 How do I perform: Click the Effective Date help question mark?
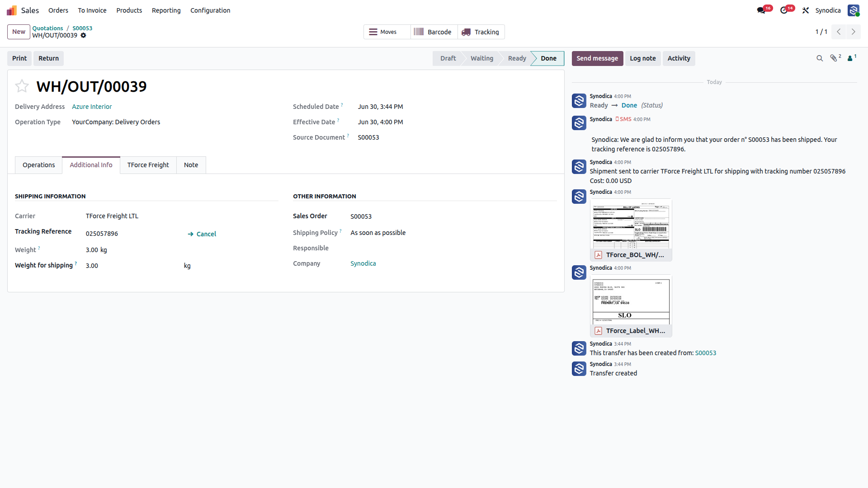point(338,120)
